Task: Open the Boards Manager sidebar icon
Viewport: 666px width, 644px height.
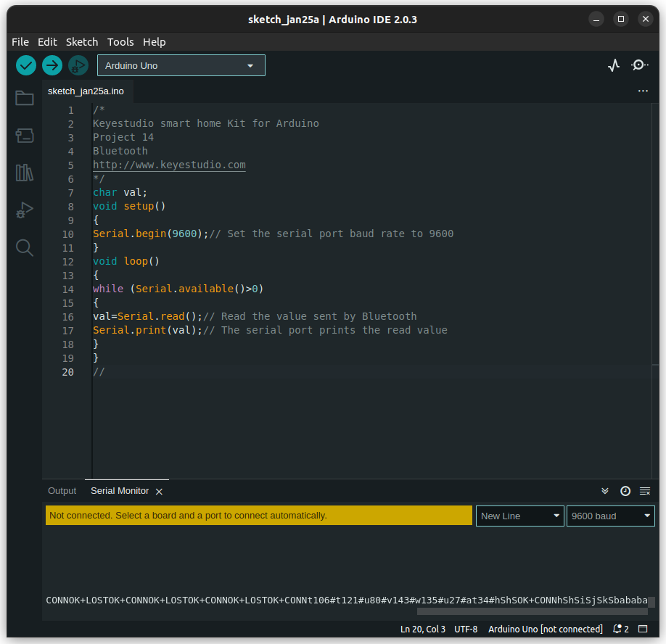Action: pos(25,136)
